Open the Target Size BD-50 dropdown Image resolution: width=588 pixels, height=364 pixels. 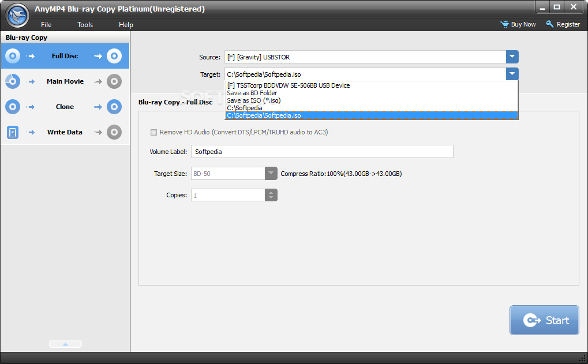pyautogui.click(x=271, y=174)
